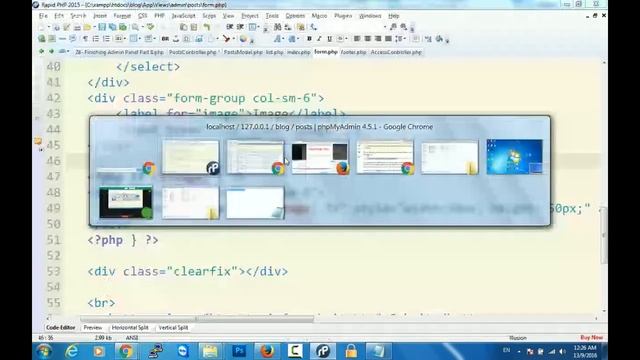
Task: Open the Windows menu
Action: 370,16
